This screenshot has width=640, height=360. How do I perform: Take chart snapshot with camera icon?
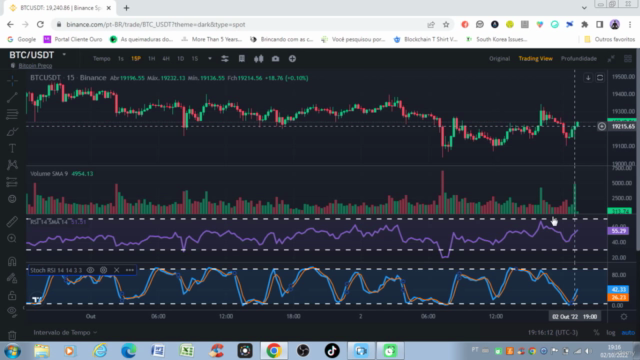pos(276,59)
